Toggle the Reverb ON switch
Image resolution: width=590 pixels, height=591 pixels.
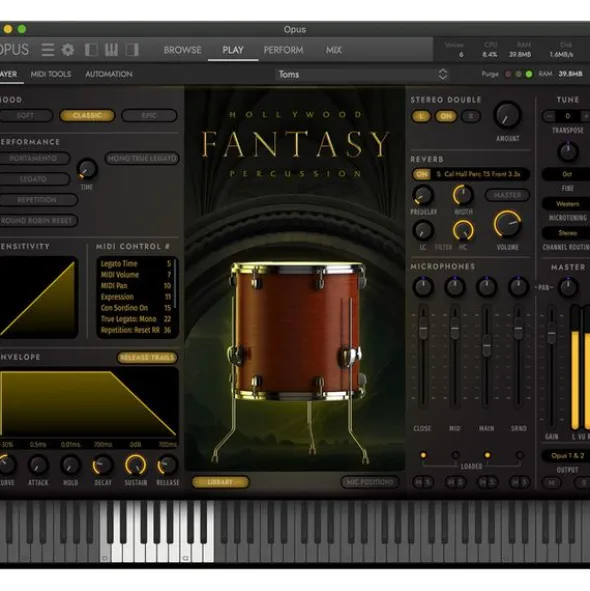422,174
